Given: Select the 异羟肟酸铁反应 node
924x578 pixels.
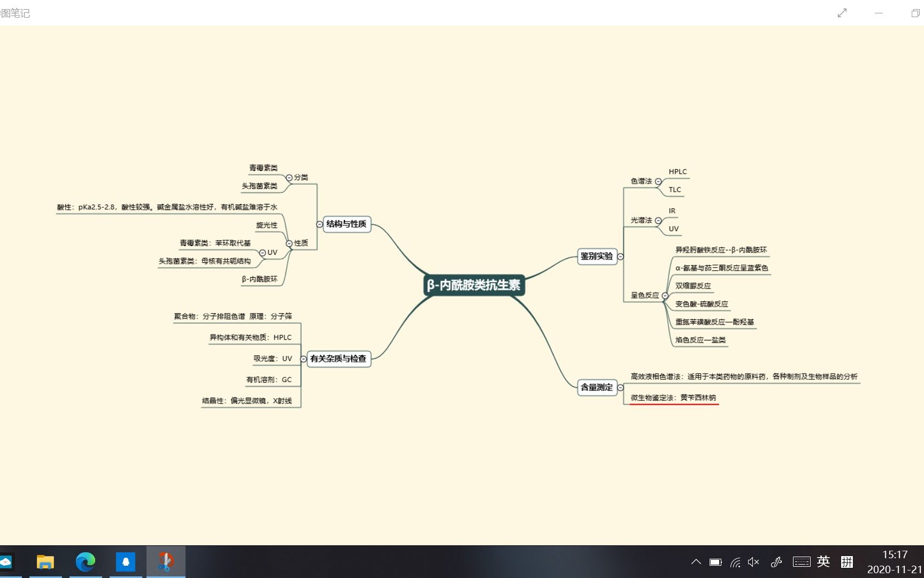Looking at the screenshot, I should tap(721, 250).
